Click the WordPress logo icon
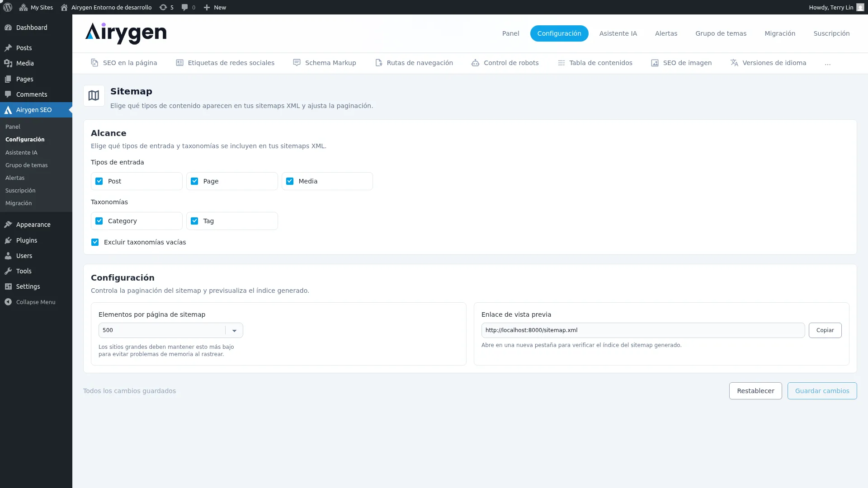This screenshot has height=488, width=868. (x=8, y=7)
